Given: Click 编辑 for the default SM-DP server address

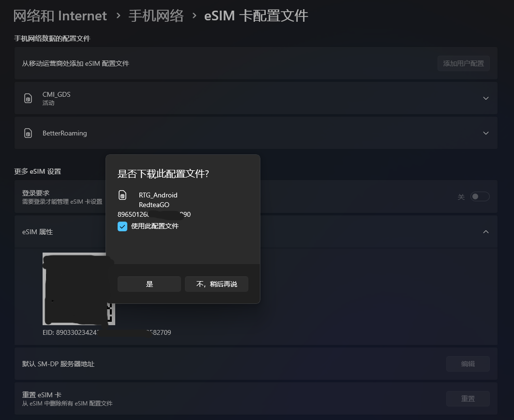Looking at the screenshot, I should [468, 364].
